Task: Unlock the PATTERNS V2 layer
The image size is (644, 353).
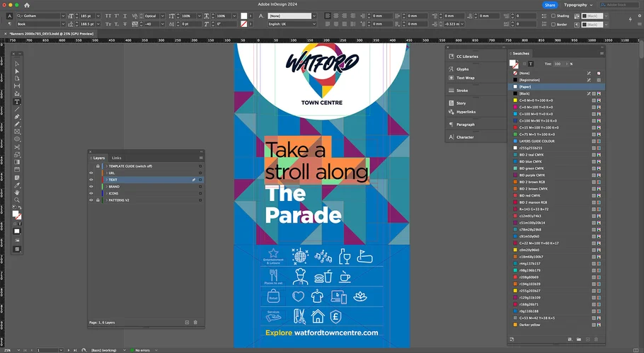Action: click(x=98, y=200)
